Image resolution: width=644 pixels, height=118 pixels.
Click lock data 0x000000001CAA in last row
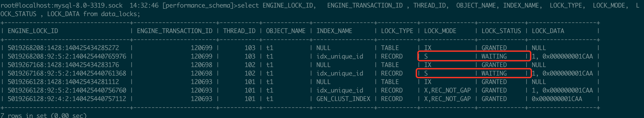pyautogui.click(x=557, y=99)
